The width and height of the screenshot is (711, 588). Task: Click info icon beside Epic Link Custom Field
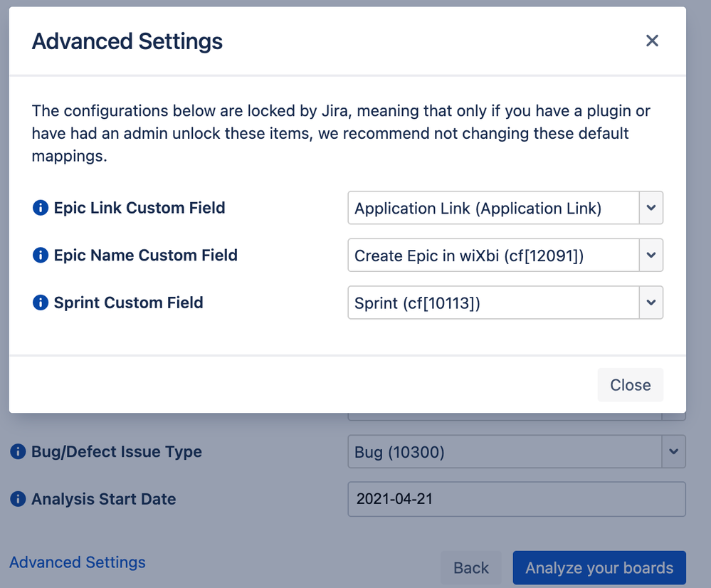click(41, 208)
